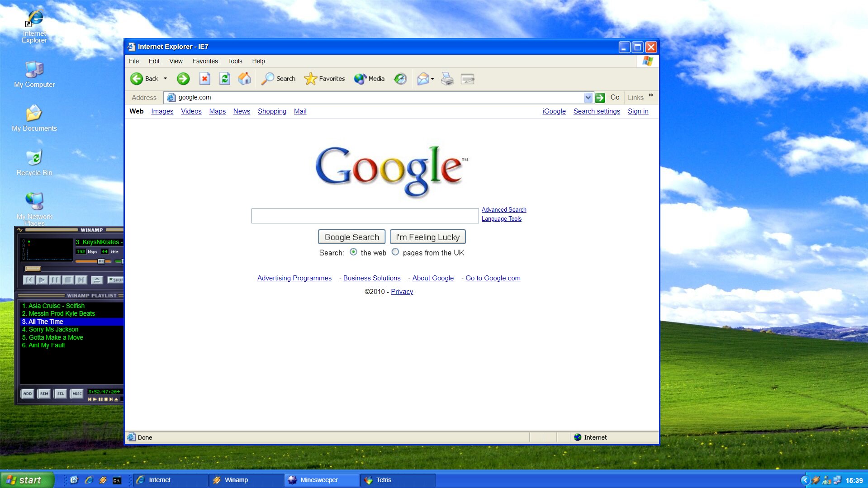868x488 pixels.
Task: Open the View menu
Action: 176,61
